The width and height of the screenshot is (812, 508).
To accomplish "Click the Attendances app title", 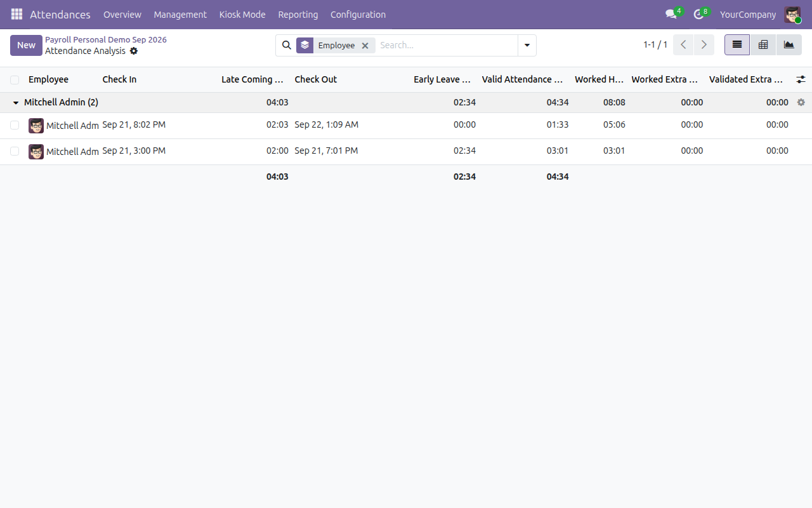I will [x=60, y=14].
